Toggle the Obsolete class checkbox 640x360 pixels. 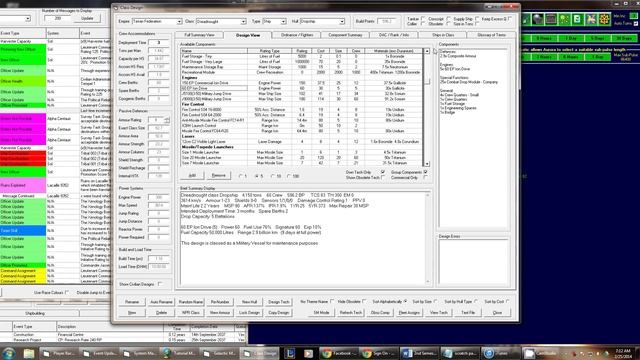(x=448, y=24)
